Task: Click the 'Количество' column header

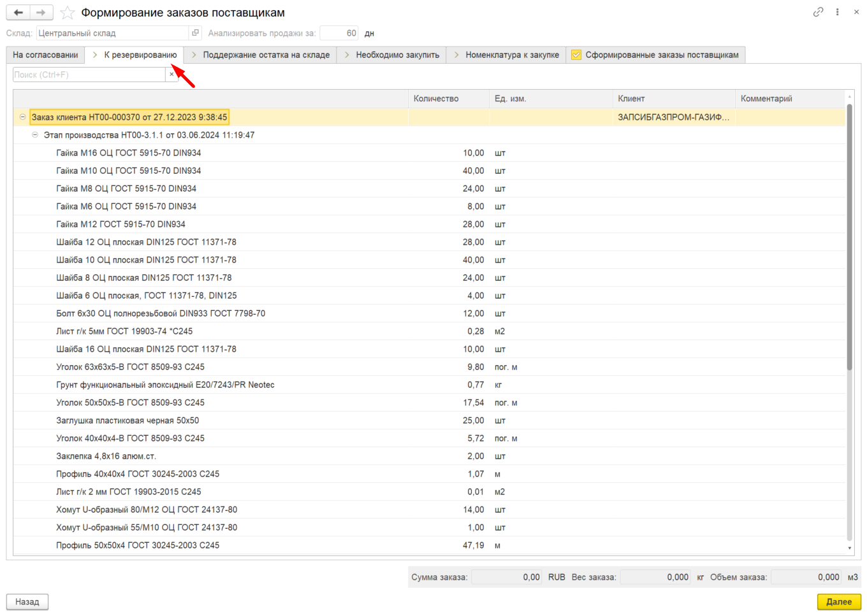Action: click(449, 99)
